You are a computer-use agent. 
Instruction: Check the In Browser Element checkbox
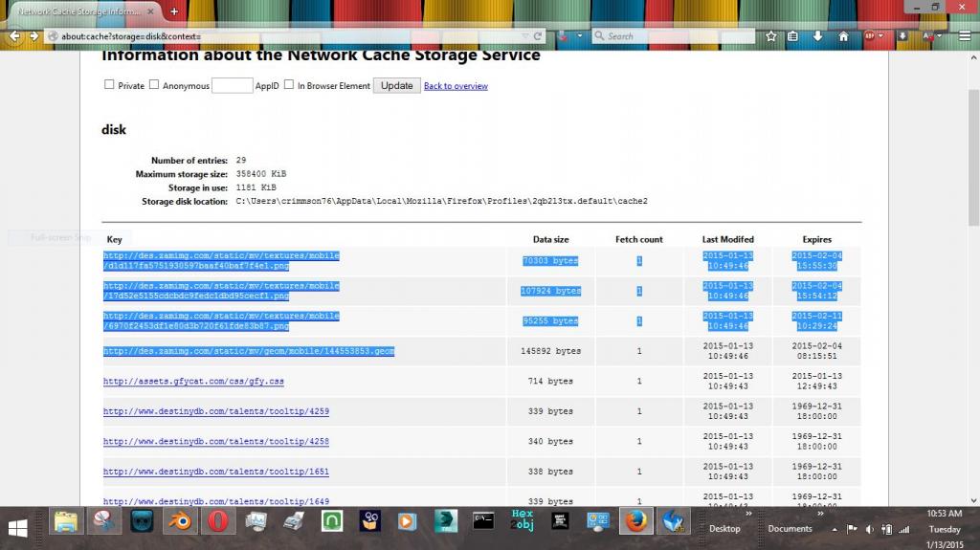(x=289, y=84)
